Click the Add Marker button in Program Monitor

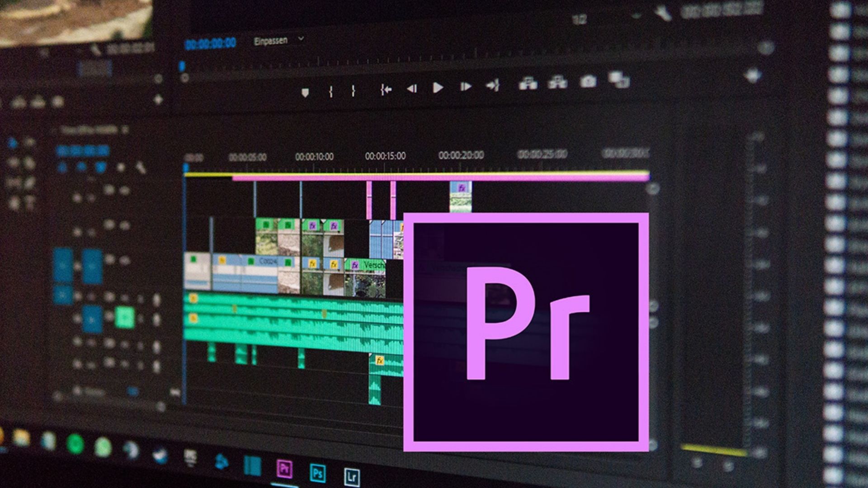point(305,93)
